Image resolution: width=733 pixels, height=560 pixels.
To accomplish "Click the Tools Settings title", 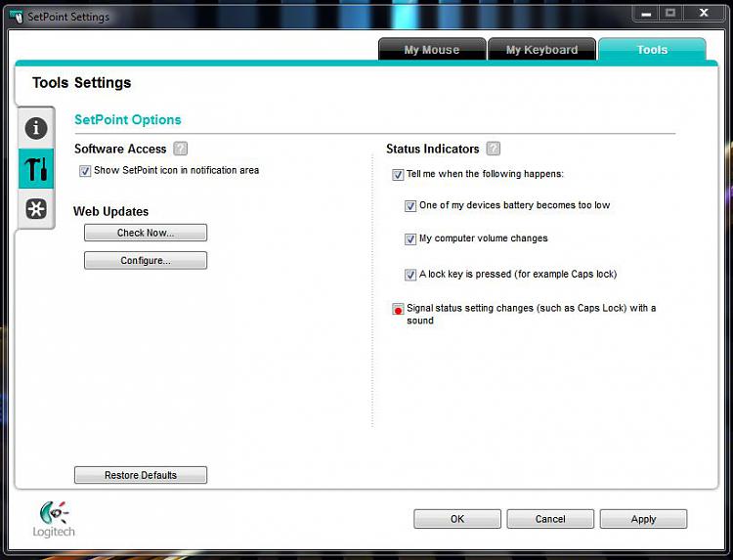I will pos(82,83).
